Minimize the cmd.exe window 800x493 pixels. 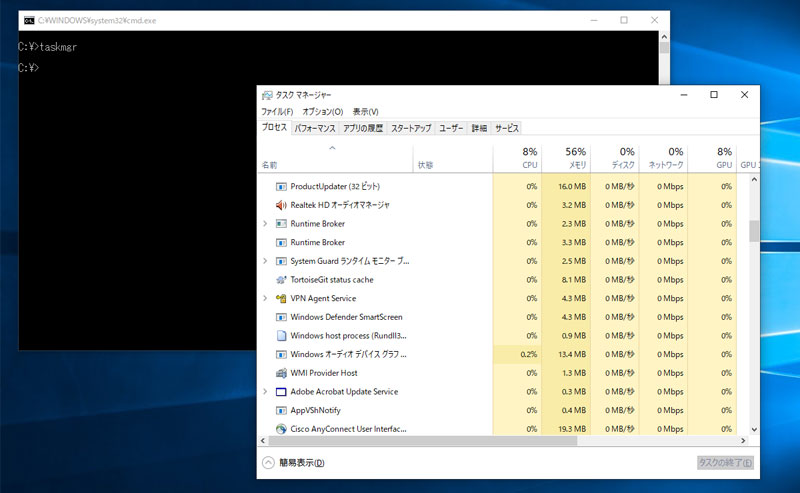click(x=594, y=20)
